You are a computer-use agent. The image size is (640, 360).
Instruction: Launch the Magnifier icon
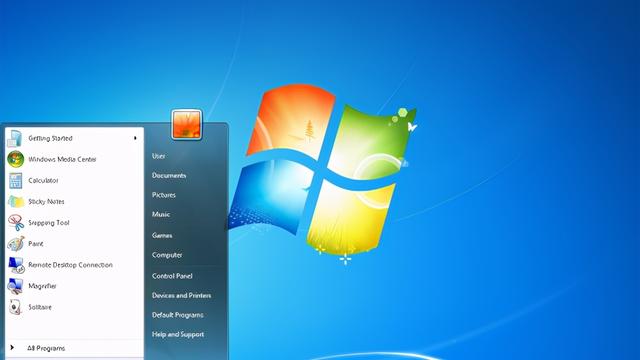(16, 286)
